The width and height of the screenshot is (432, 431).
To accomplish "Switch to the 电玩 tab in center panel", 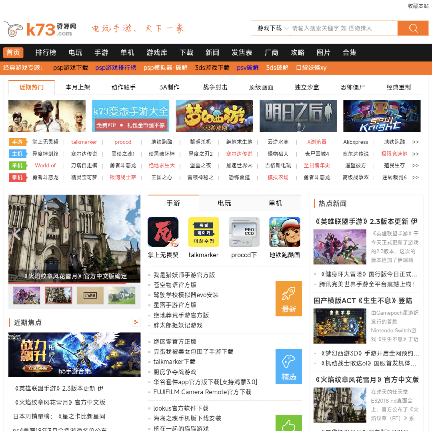I will (x=224, y=203).
